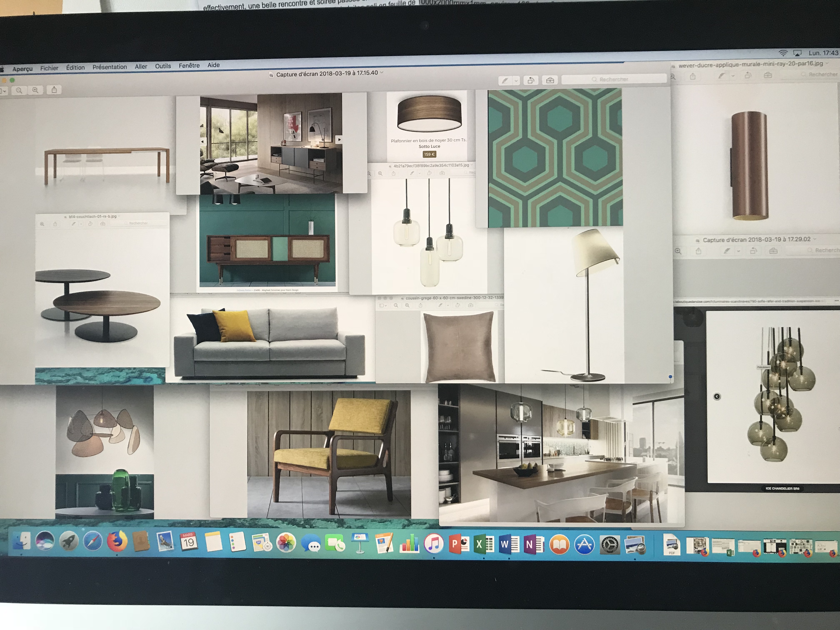
Task: Open the Aller menu
Action: (141, 66)
